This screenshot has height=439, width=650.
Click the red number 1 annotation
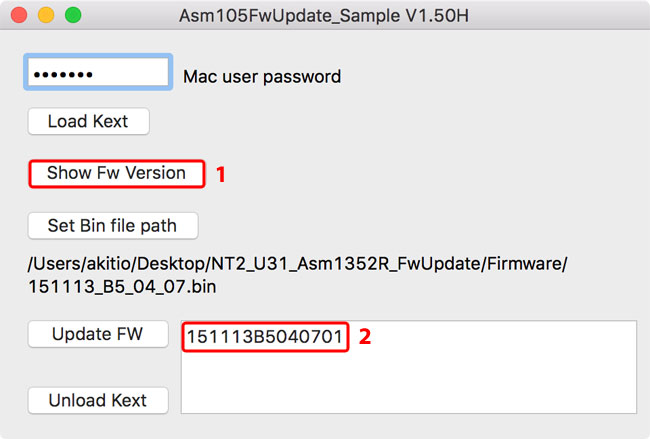(x=221, y=174)
